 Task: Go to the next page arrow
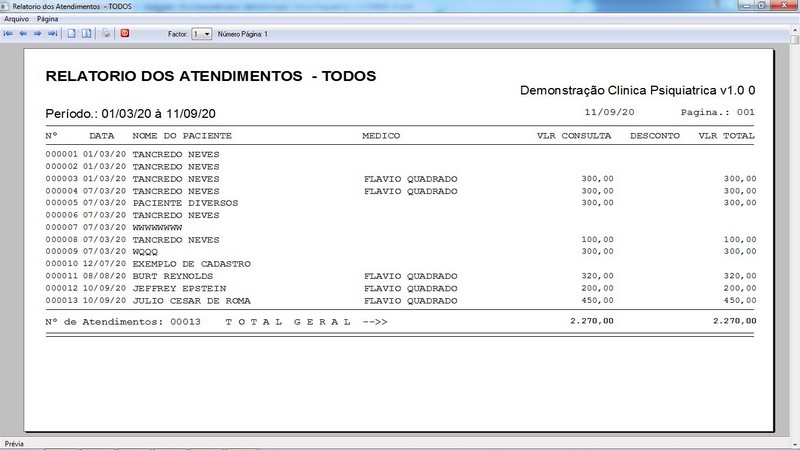point(37,34)
